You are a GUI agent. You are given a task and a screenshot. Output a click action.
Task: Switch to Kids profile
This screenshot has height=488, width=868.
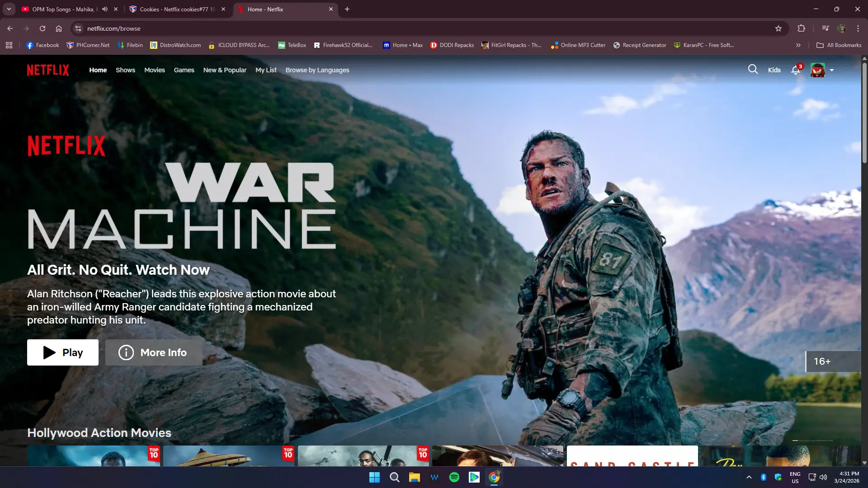coord(774,70)
